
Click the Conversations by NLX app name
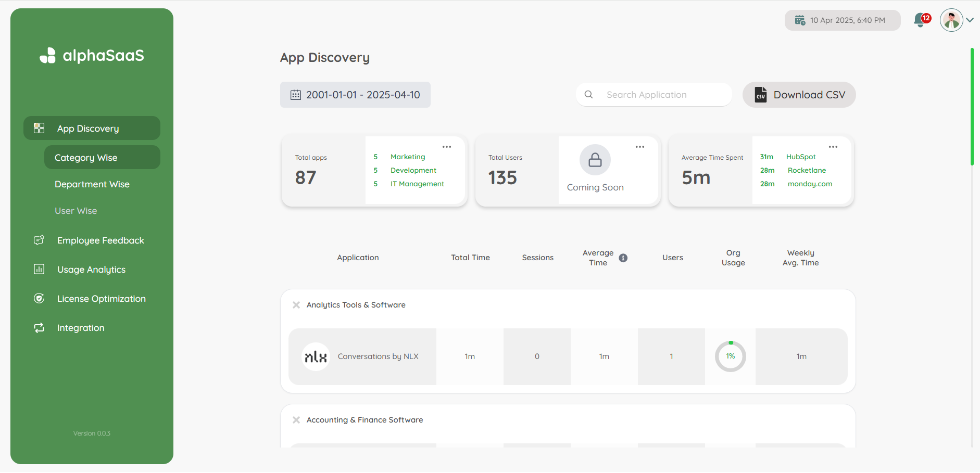click(378, 356)
